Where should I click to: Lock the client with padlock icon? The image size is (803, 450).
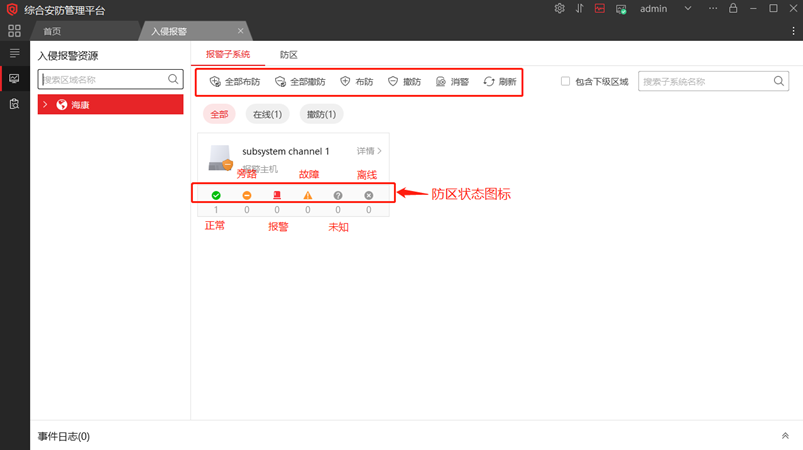(733, 8)
